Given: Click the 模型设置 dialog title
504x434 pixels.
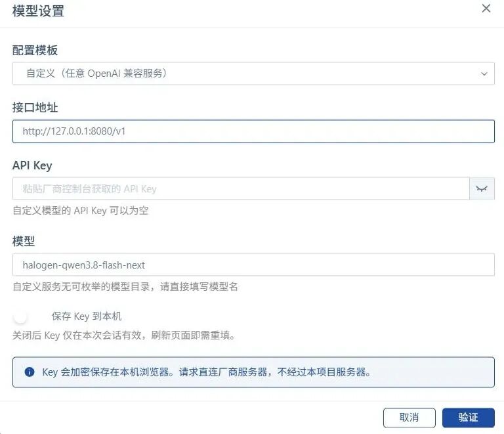Looking at the screenshot, I should (x=38, y=11).
